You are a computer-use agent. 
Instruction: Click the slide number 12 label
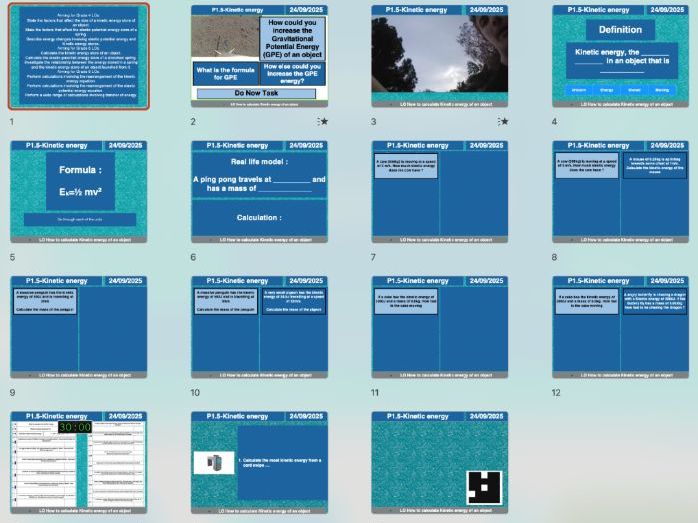coord(558,393)
